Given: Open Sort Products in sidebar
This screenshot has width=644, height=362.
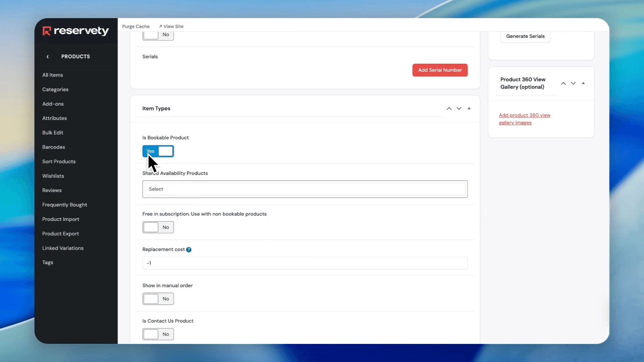Looking at the screenshot, I should [x=59, y=162].
